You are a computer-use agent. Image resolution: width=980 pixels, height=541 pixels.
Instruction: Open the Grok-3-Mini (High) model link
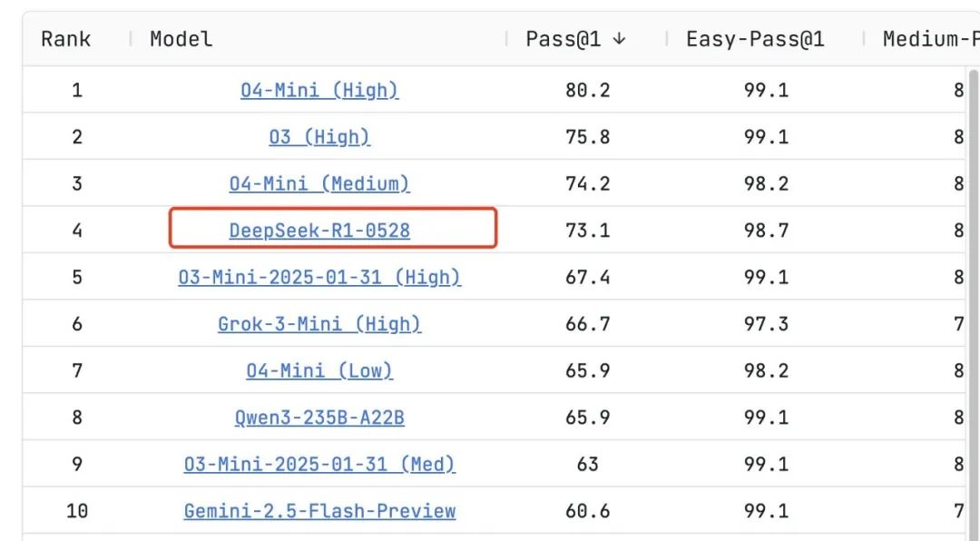point(319,324)
